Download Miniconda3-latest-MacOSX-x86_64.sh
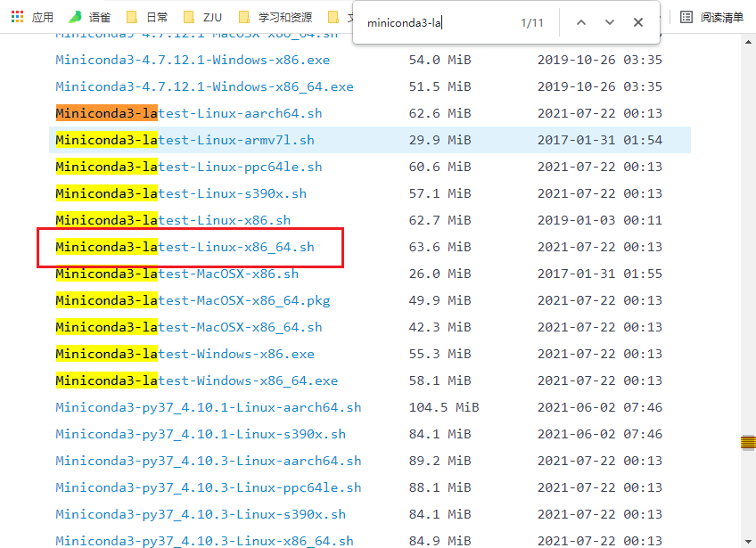This screenshot has height=548, width=756. click(x=188, y=327)
